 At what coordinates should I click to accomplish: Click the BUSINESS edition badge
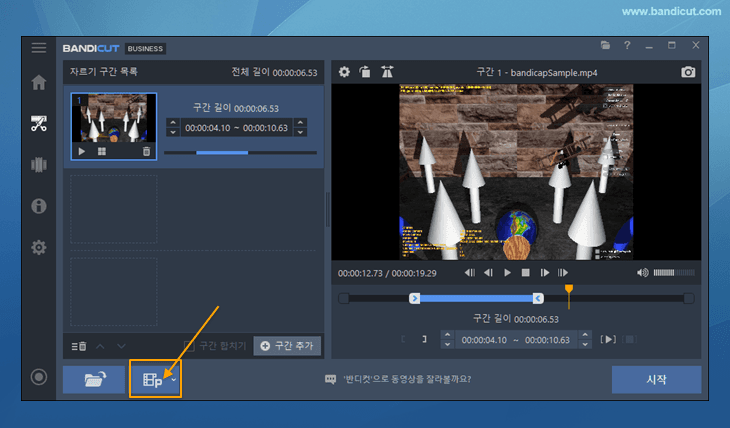145,48
